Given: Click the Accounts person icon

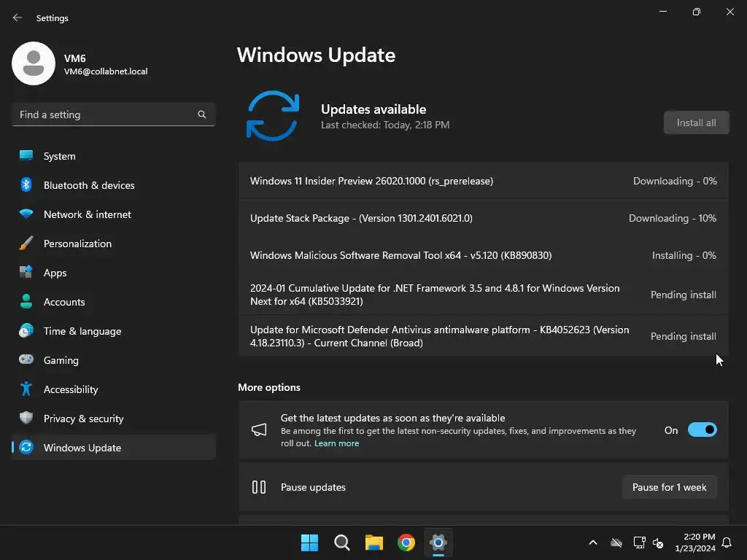Looking at the screenshot, I should tap(26, 301).
